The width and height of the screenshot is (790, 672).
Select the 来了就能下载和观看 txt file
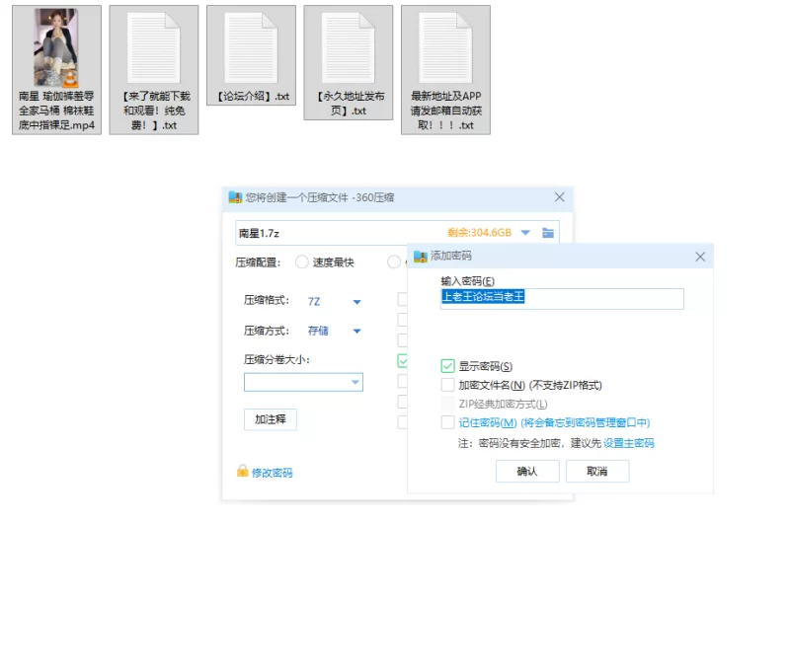pyautogui.click(x=154, y=70)
